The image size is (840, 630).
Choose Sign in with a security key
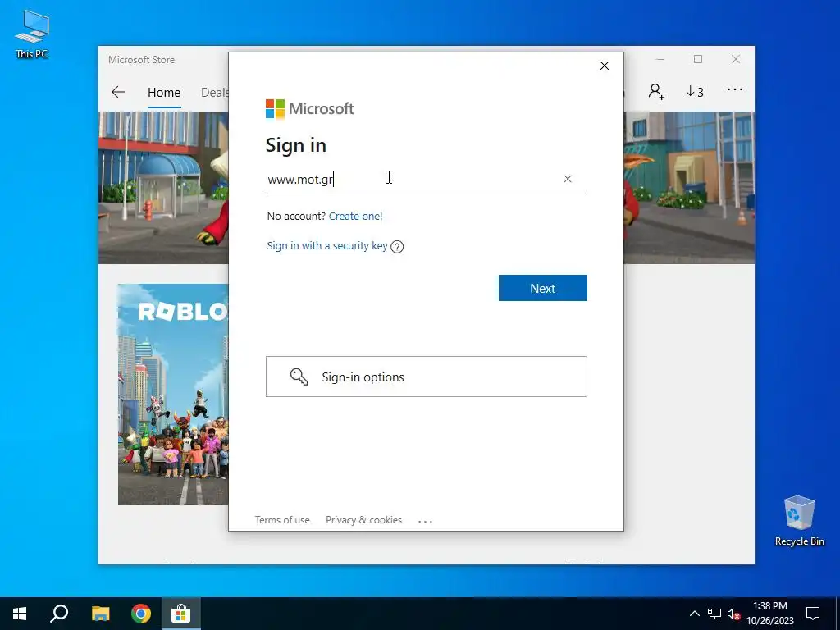327,245
